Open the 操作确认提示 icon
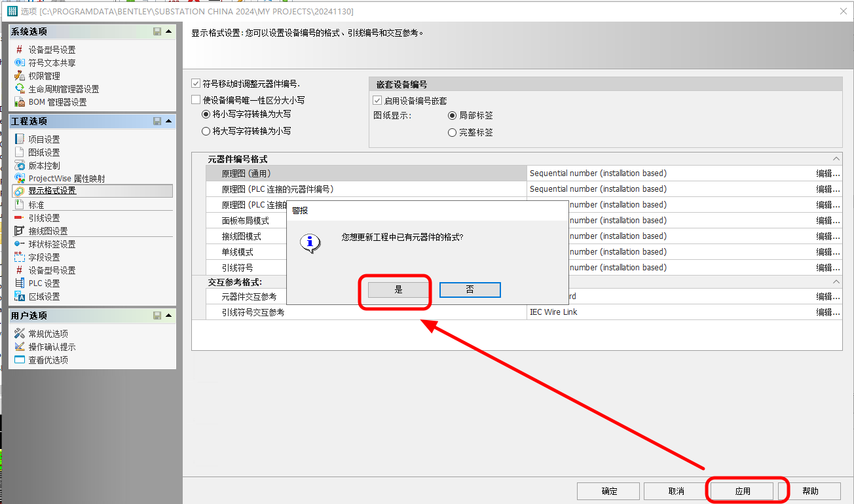 coord(20,347)
